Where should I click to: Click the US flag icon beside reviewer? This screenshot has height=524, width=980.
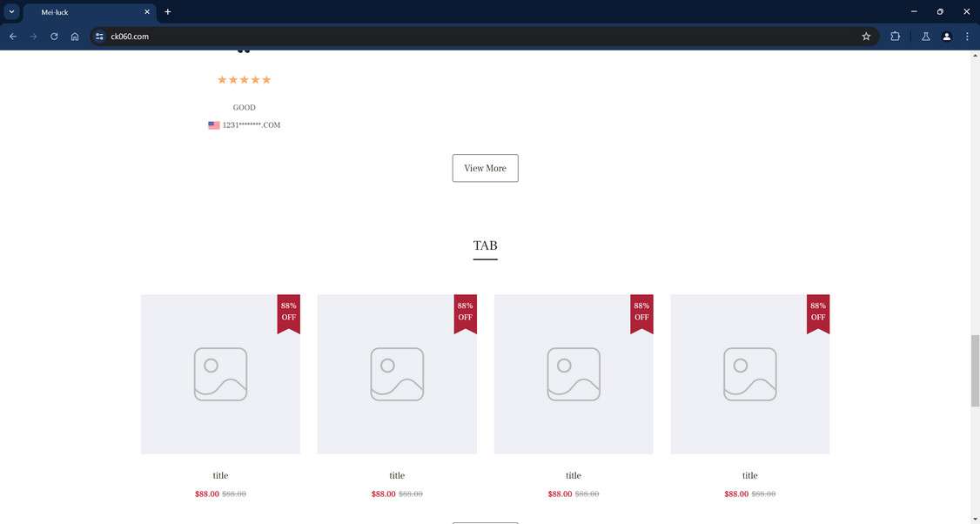(214, 125)
